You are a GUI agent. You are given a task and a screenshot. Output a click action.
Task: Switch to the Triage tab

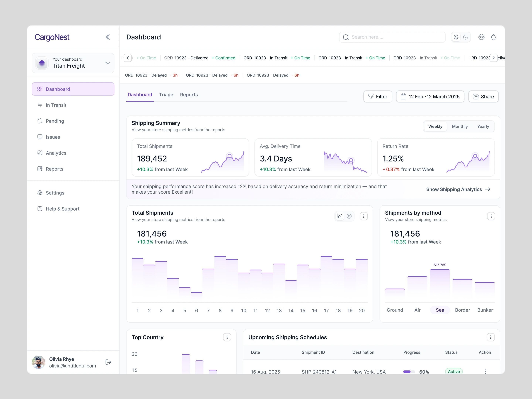(x=166, y=95)
